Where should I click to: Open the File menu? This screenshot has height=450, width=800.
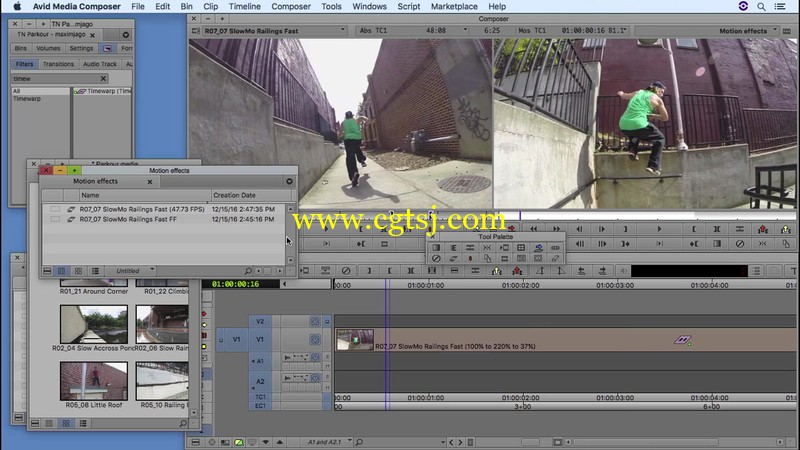(138, 7)
